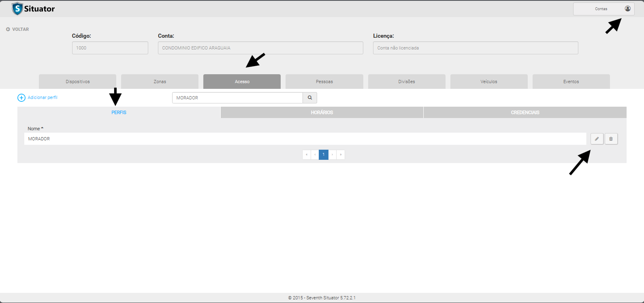Click the user account icon at top right
This screenshot has width=644, height=303.
pyautogui.click(x=627, y=9)
